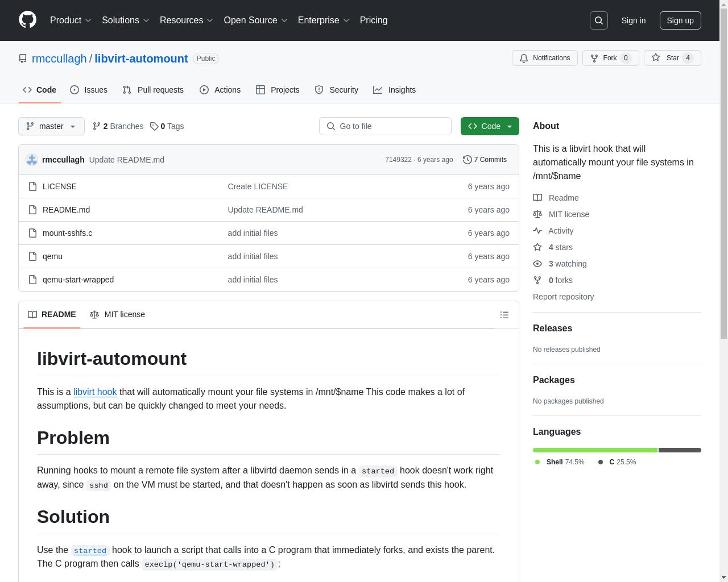Screen dimensions: 728x582
Task: Click the stars icon in About section
Action: pyautogui.click(x=537, y=247)
